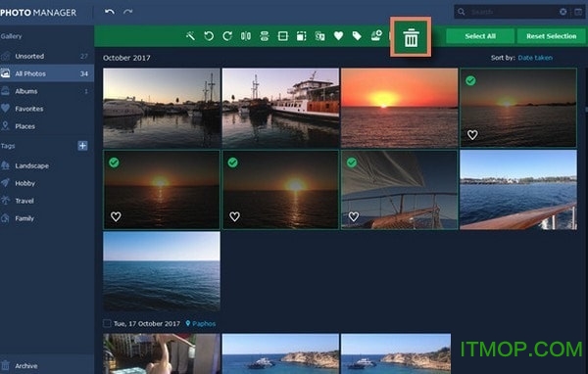The image size is (588, 374).
Task: Favorite the first selected sunset in second row
Action: click(116, 216)
